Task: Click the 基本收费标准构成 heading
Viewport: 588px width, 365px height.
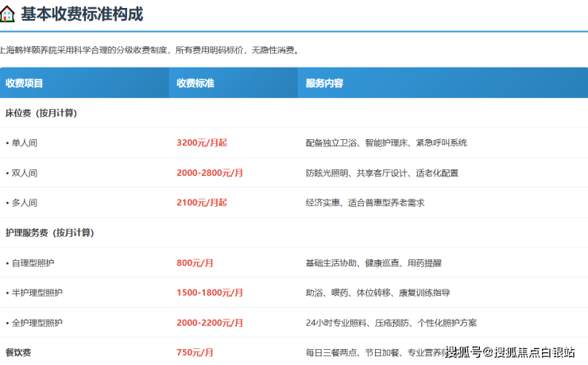Action: pyautogui.click(x=82, y=14)
